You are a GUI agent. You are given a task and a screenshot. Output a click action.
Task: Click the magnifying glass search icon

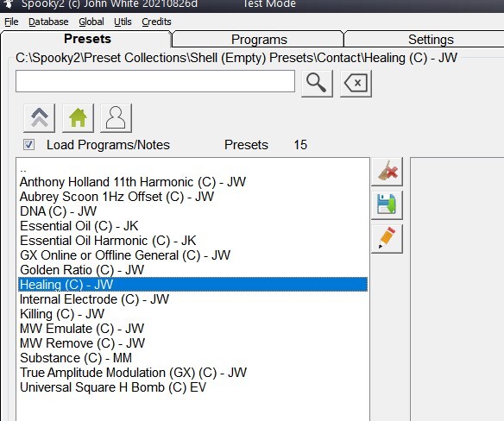[x=317, y=84]
